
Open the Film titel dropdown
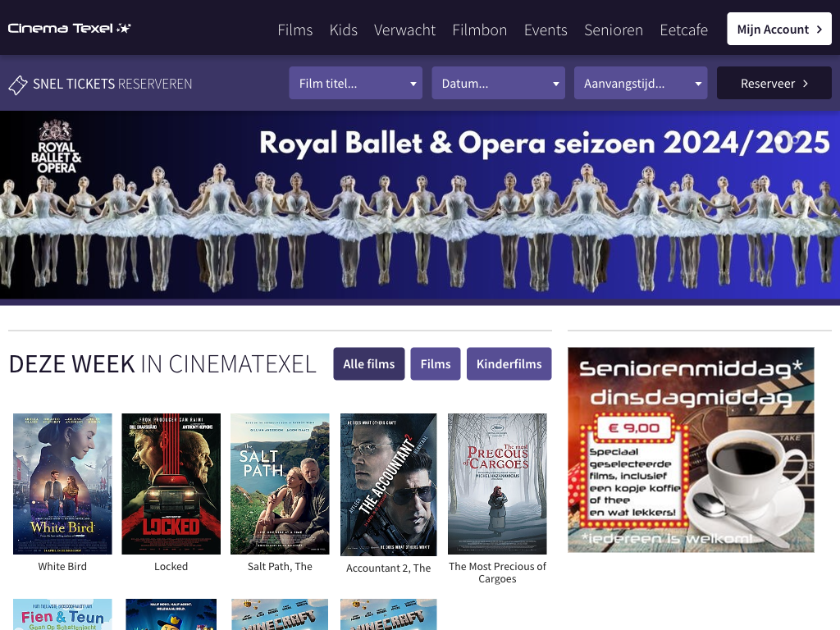(355, 84)
